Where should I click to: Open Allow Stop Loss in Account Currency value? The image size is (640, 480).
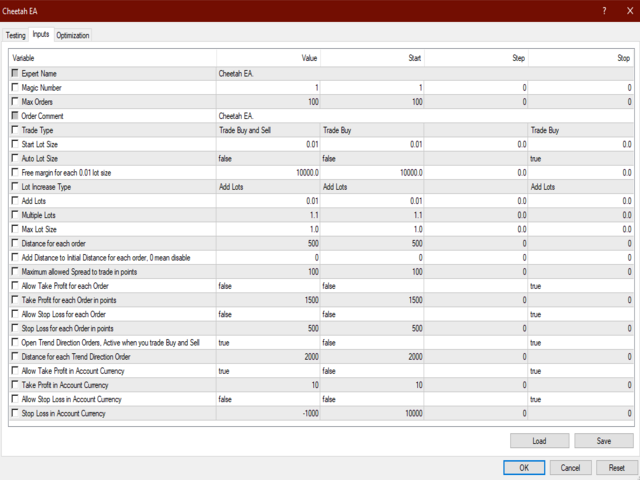click(268, 399)
